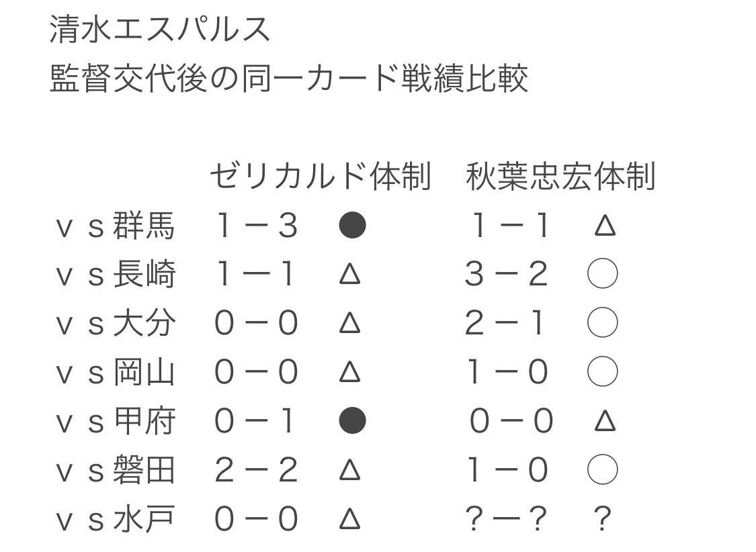
Task: Click the triangle after 大分's 0－0 score
Action: [x=349, y=324]
